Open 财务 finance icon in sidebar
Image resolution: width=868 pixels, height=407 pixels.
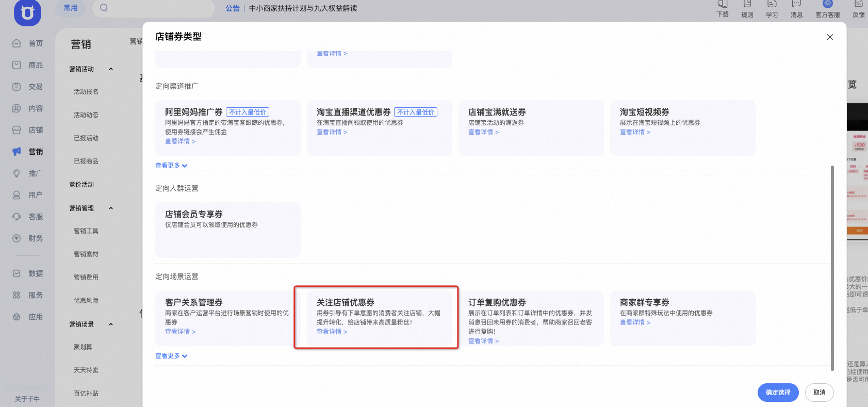click(x=17, y=238)
